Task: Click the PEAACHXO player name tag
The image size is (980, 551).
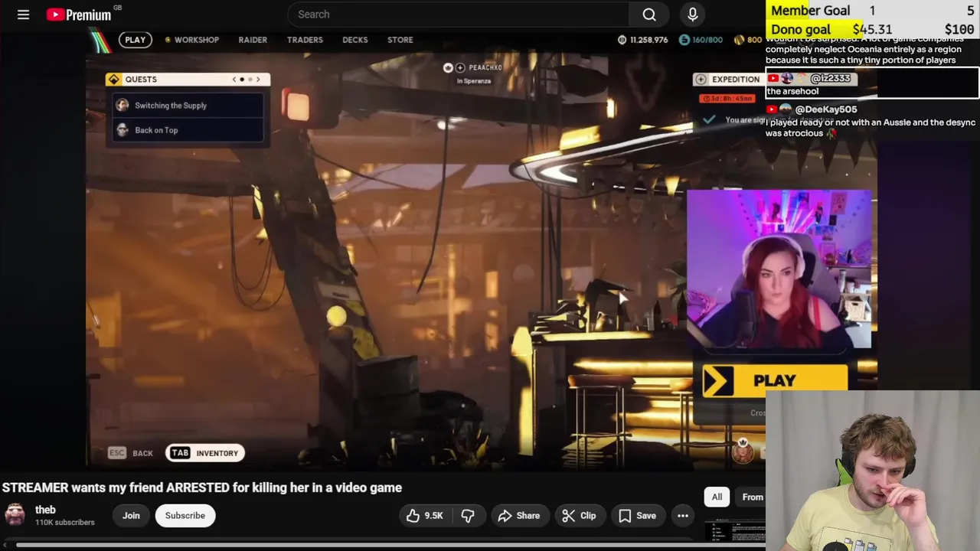Action: point(485,67)
